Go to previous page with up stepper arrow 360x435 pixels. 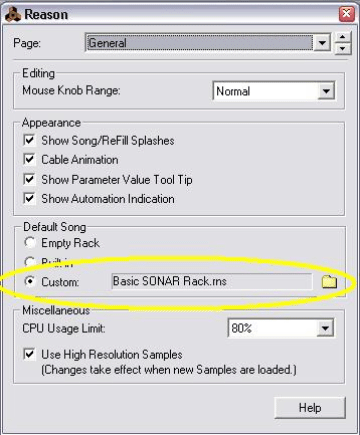point(342,37)
